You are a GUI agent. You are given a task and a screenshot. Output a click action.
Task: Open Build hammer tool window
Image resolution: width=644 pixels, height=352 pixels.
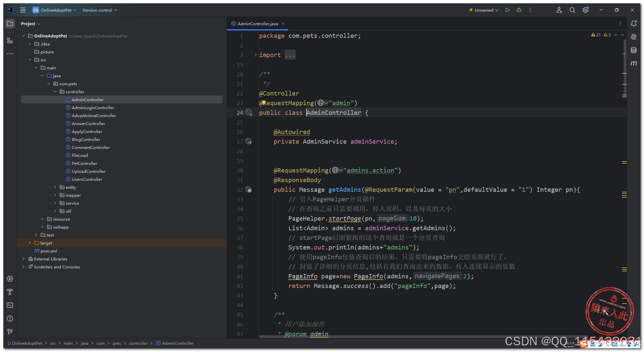pyautogui.click(x=10, y=292)
